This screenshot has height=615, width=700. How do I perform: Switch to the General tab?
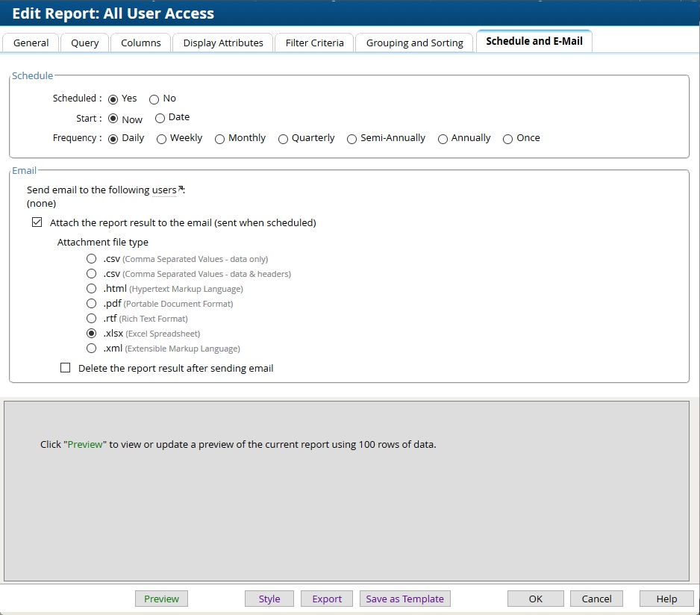(x=31, y=43)
